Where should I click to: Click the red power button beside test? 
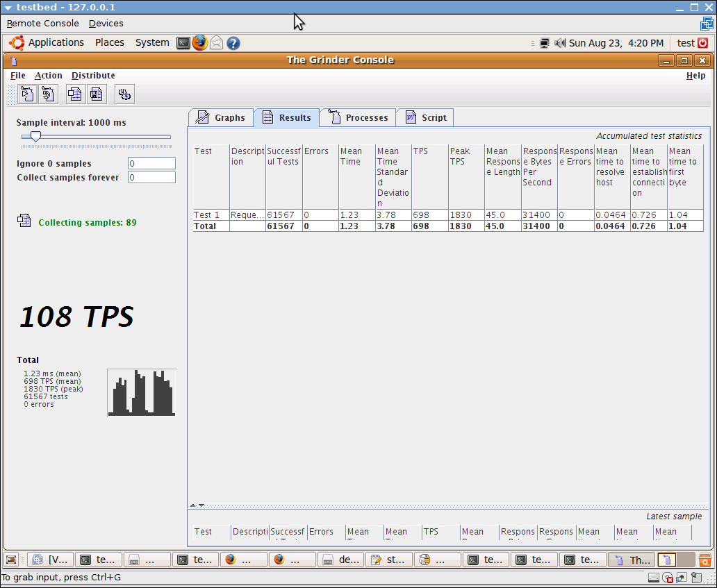703,43
